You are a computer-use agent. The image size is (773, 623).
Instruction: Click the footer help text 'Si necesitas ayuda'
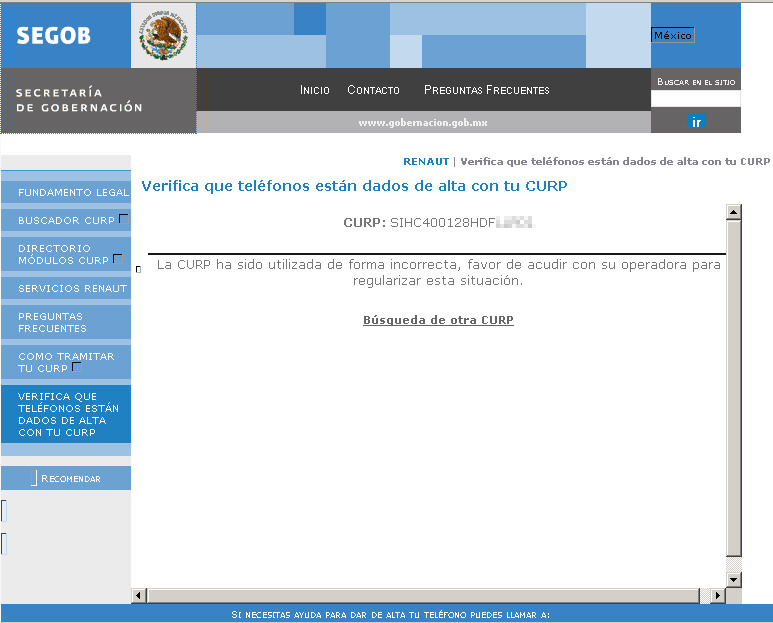tap(390, 615)
